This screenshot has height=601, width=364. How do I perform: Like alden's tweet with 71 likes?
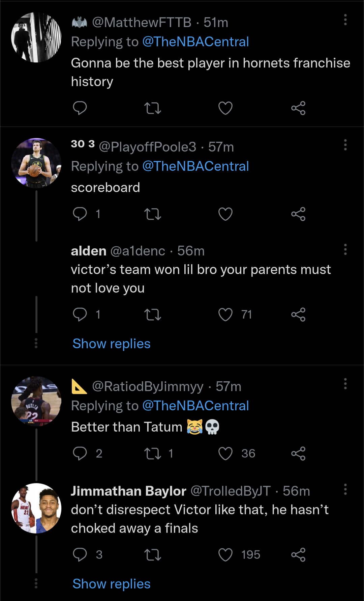point(225,315)
